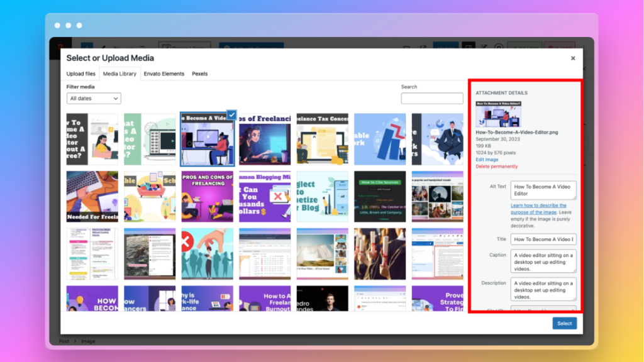Click Image in the bottom breadcrumb
Image resolution: width=644 pixels, height=362 pixels.
[x=88, y=341]
